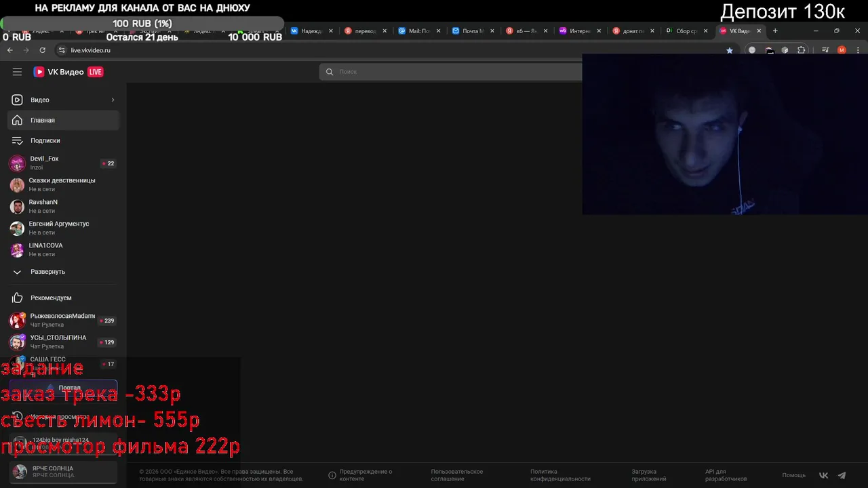
Task: Open the Chrome three-dot menu
Action: coord(858,50)
